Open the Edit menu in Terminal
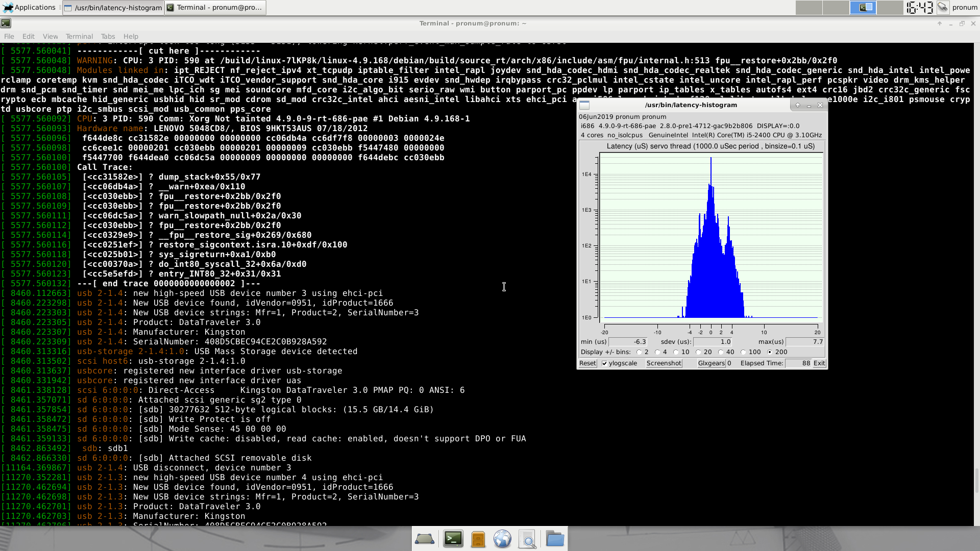This screenshot has width=980, height=551. [29, 36]
